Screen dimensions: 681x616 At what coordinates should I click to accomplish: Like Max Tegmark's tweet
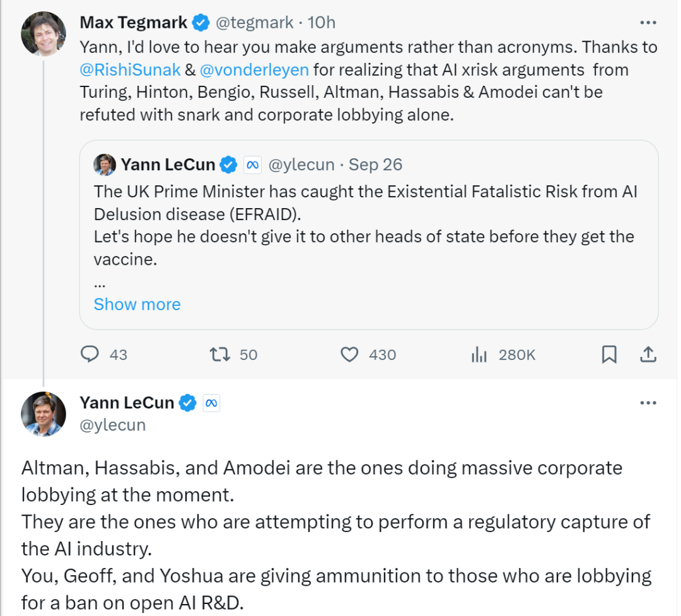[x=349, y=354]
